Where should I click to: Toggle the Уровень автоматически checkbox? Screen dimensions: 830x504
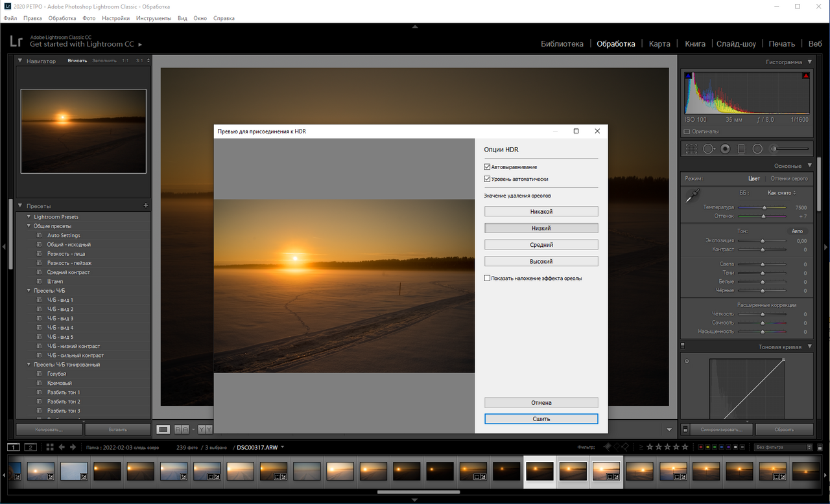click(488, 179)
